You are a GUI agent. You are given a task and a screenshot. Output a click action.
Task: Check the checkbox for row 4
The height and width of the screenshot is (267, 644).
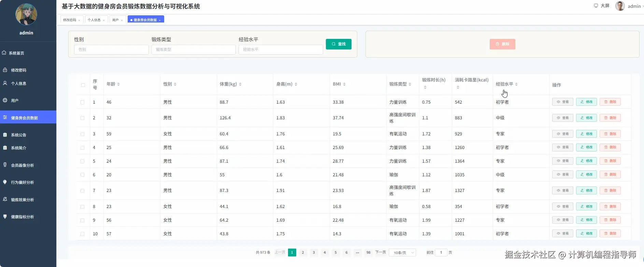click(82, 148)
